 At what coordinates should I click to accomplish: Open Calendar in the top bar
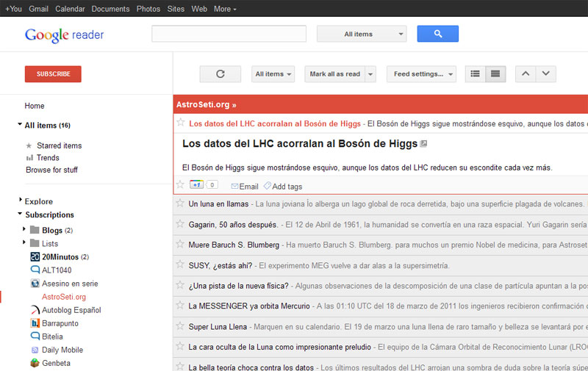[x=70, y=9]
